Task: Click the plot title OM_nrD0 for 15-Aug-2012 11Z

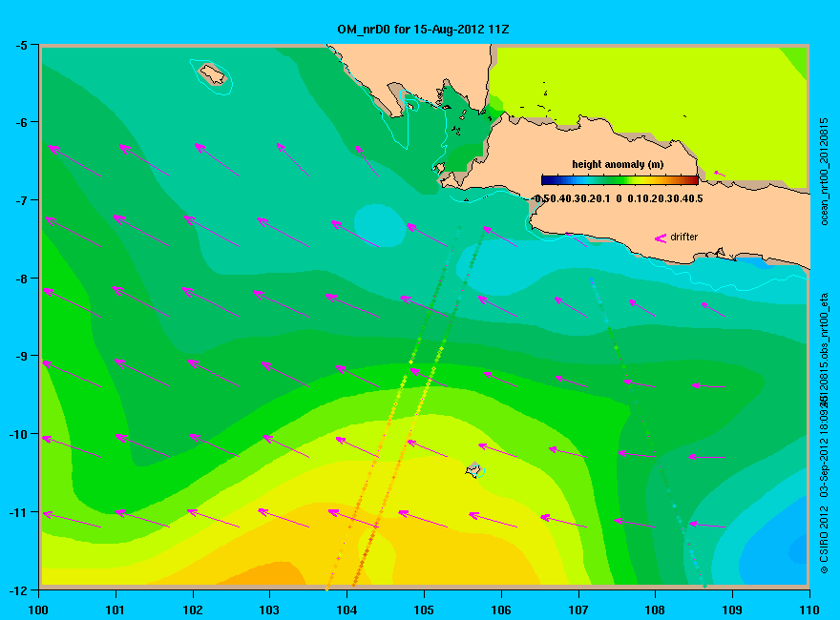Action: coord(423,30)
